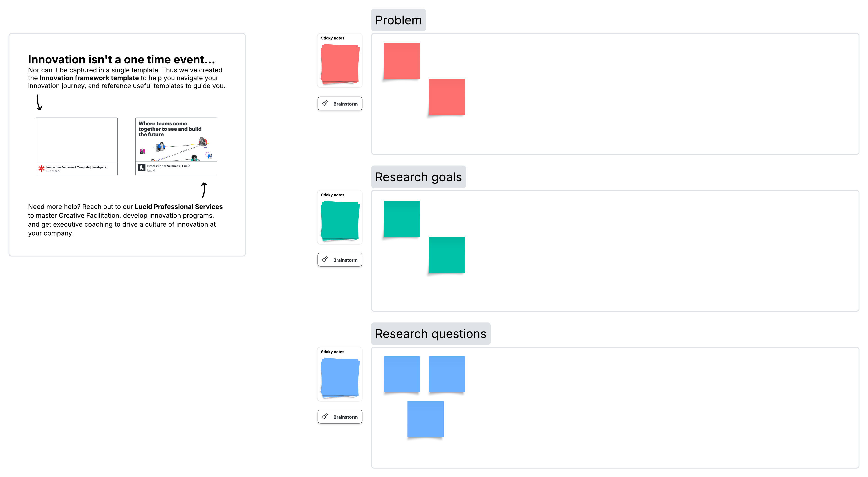The height and width of the screenshot is (477, 868).
Task: Select the first red sticky note in the Problem frame
Action: pos(402,61)
